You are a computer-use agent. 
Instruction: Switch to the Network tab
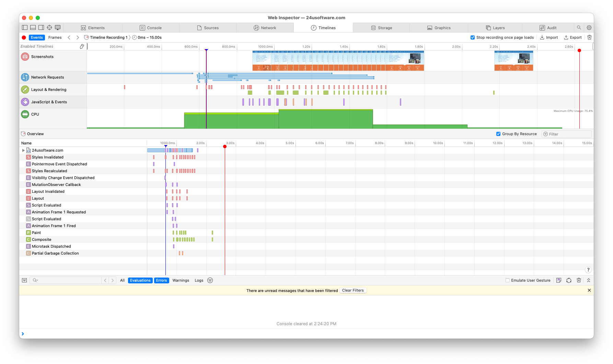click(265, 28)
